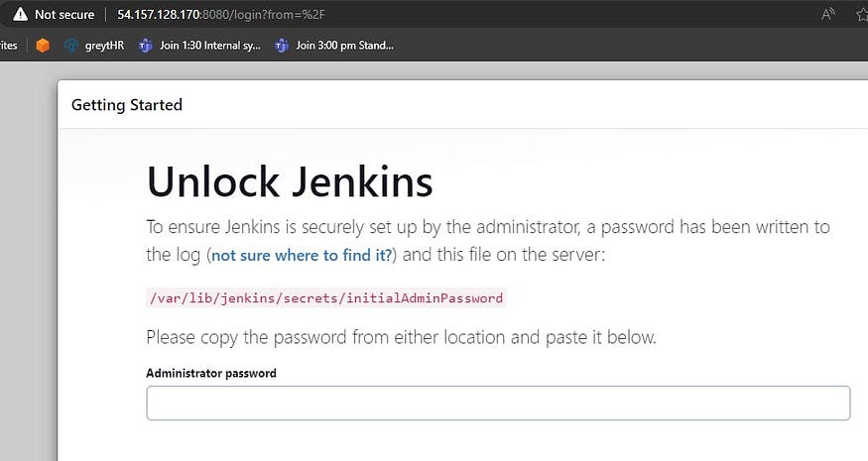This screenshot has width=868, height=461.
Task: Open the orange cube bookmark icon
Action: pyautogui.click(x=43, y=46)
